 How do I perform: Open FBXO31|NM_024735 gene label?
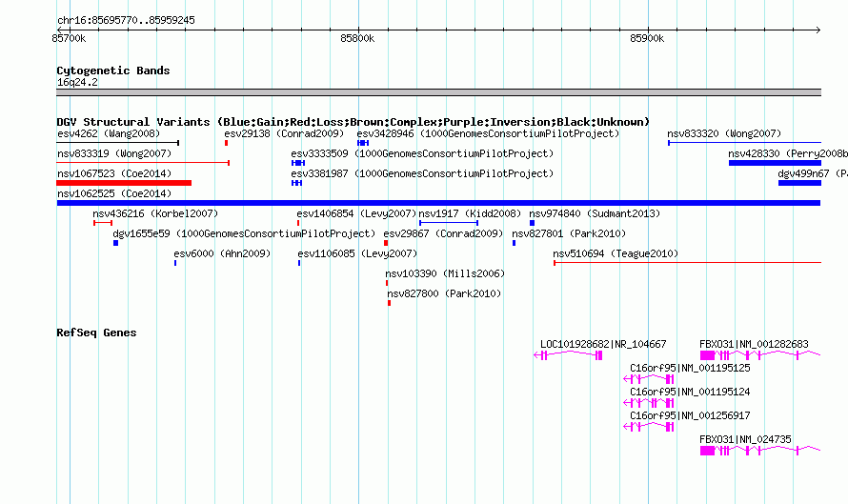[745, 439]
